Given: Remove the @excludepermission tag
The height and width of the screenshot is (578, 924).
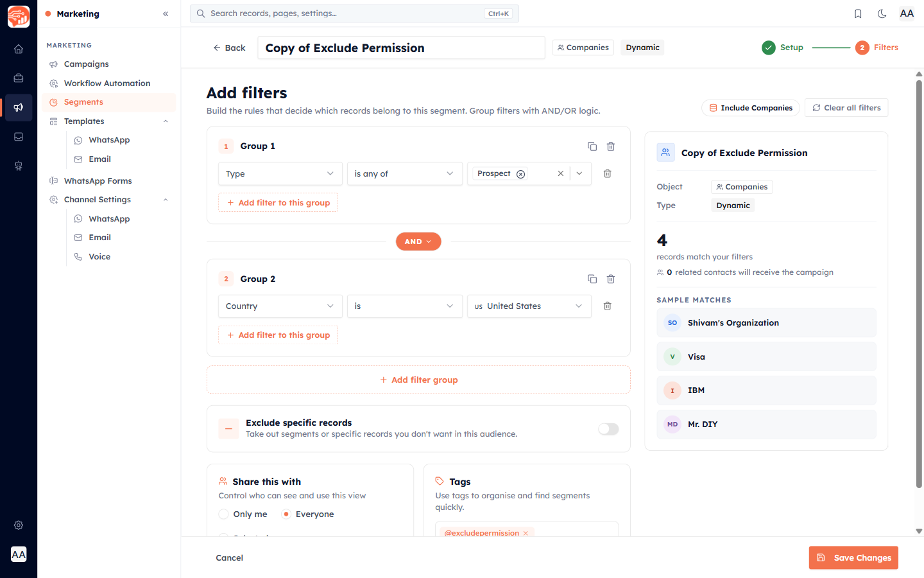Looking at the screenshot, I should coord(526,533).
